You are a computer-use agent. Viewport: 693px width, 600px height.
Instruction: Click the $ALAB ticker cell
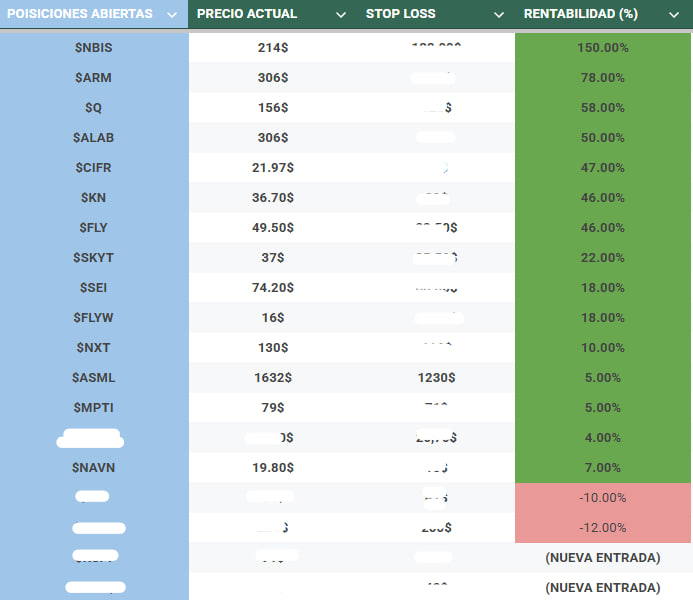point(94,138)
